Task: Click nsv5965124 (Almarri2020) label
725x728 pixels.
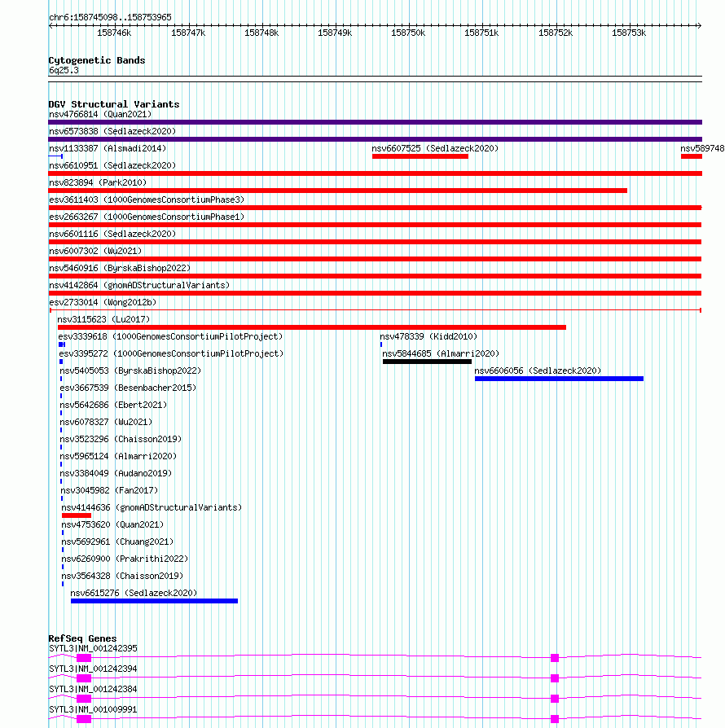Action: 118,456
